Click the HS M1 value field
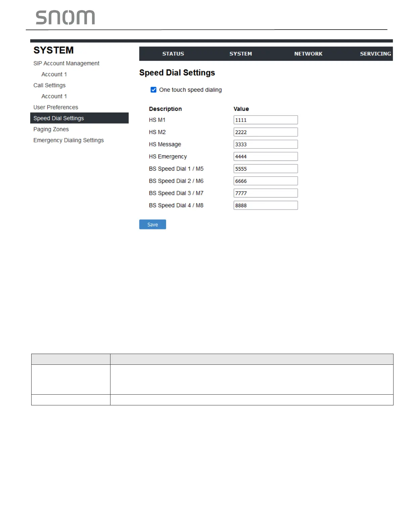Viewport: 411px width, 532px height. [266, 120]
